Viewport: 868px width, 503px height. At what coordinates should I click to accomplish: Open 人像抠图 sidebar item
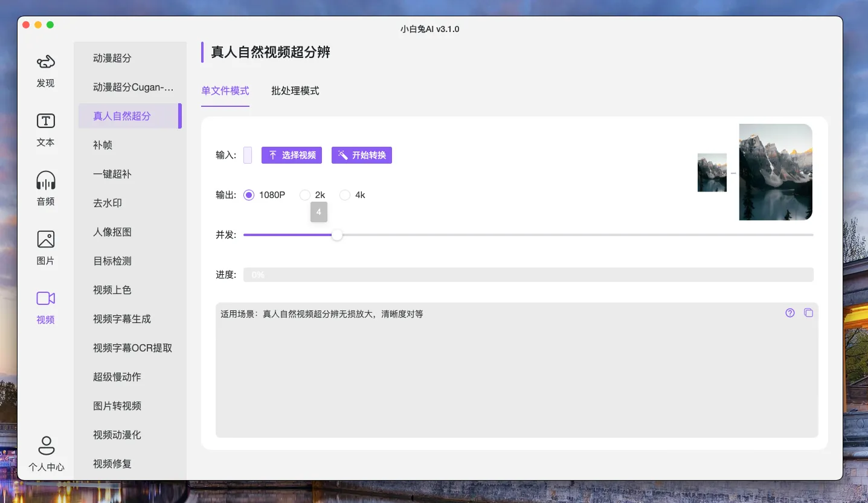click(130, 232)
